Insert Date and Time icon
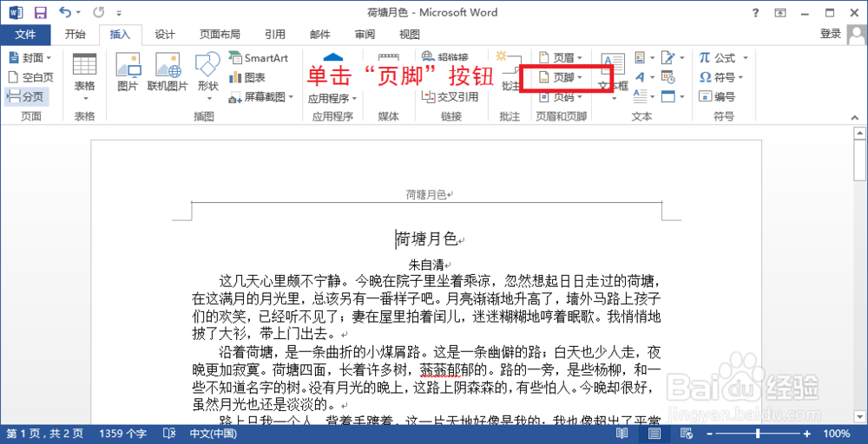The image size is (868, 444). pos(668,77)
